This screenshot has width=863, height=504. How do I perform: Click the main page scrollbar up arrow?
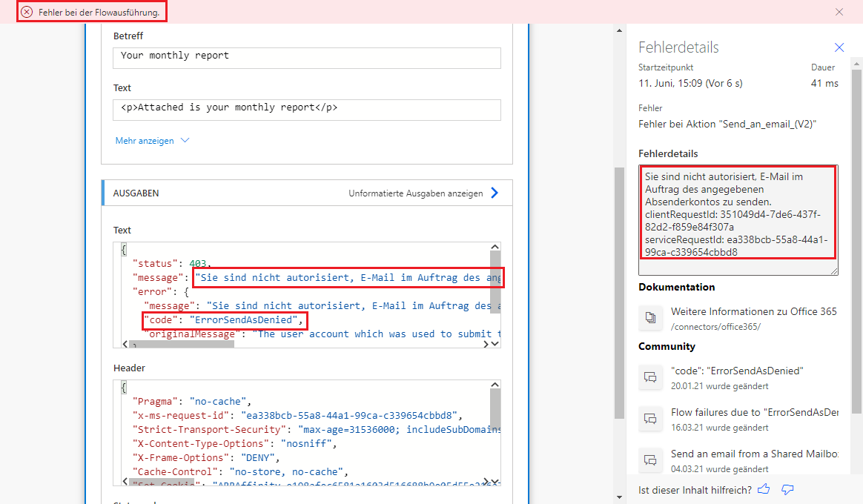[619, 30]
